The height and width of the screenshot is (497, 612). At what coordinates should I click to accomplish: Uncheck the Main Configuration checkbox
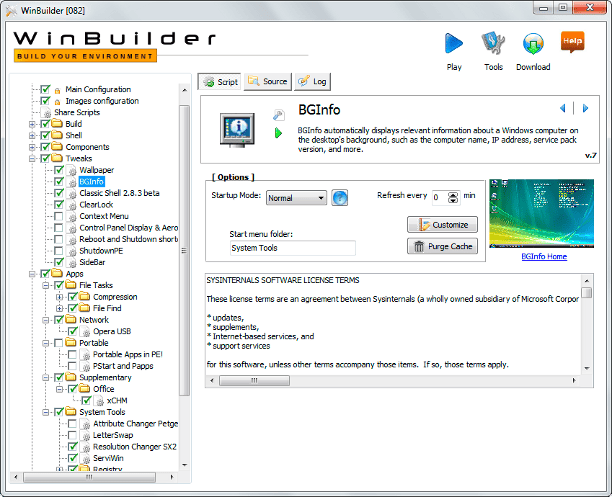(x=45, y=89)
